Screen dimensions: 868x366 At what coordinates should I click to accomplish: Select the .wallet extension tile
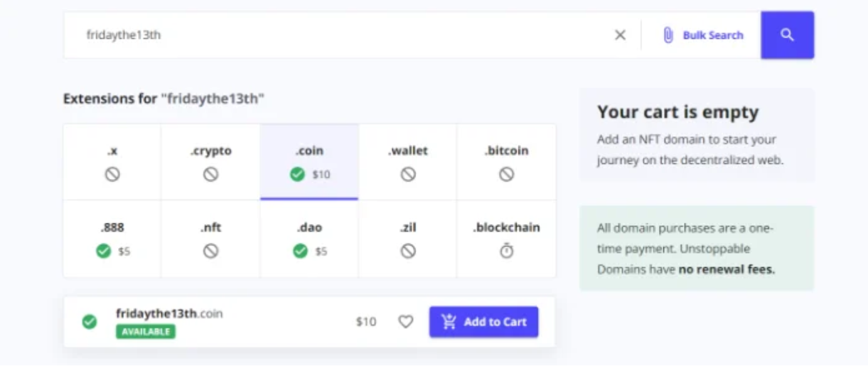point(408,162)
